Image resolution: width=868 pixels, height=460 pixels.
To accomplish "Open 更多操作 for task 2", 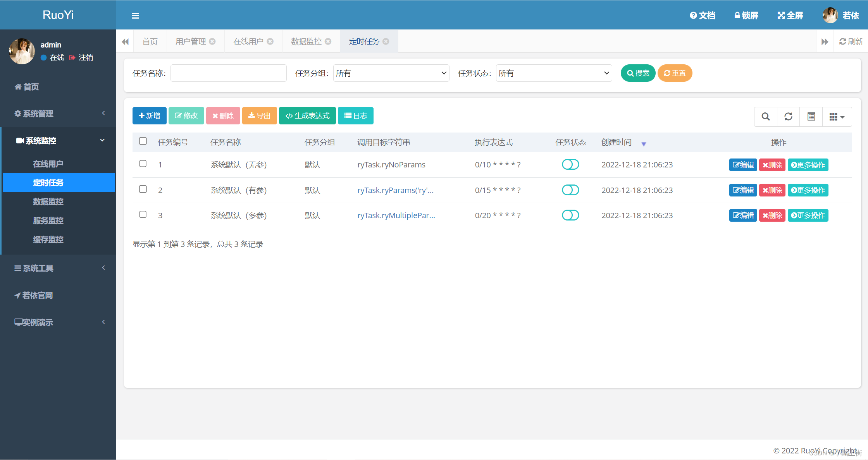I will 808,190.
